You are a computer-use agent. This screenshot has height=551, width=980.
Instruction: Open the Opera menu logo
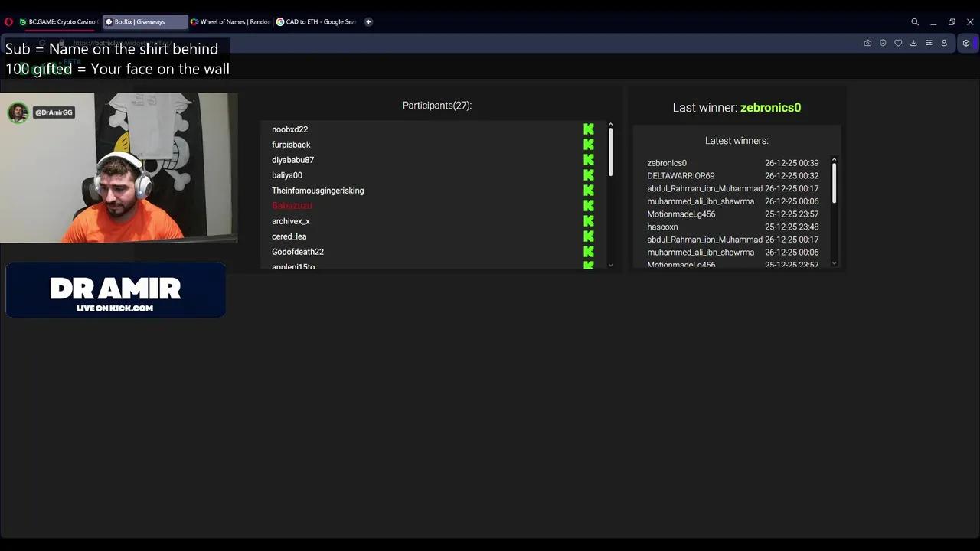pyautogui.click(x=8, y=22)
